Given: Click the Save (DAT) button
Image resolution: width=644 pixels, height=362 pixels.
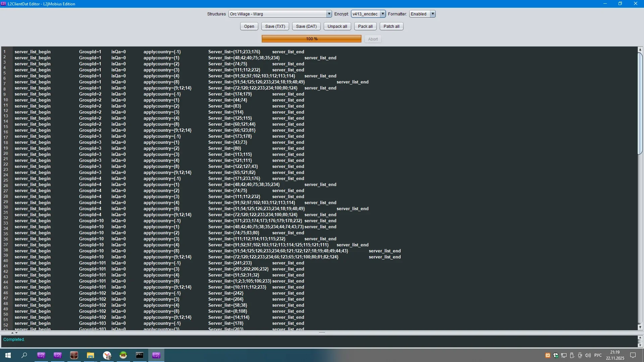Looking at the screenshot, I should coord(306,26).
